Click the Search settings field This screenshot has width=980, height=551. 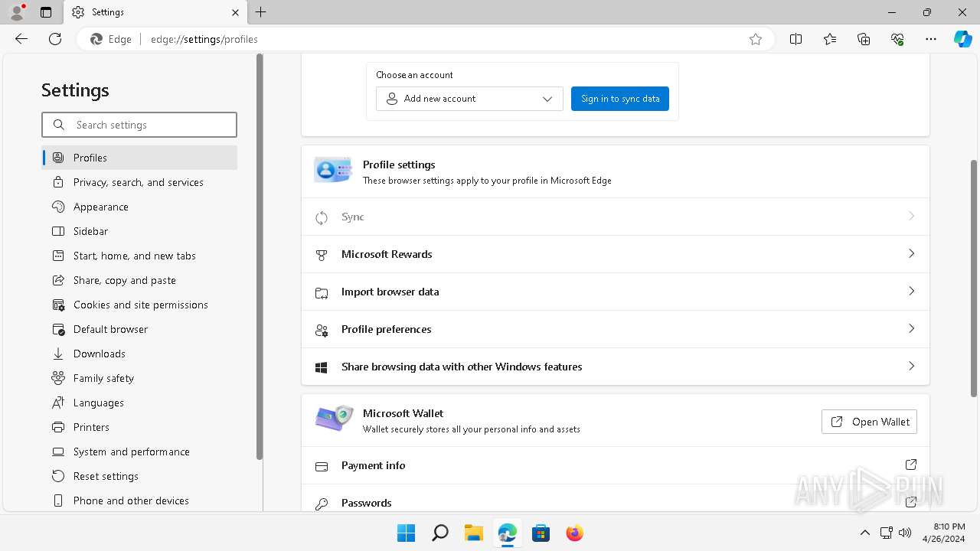(x=139, y=125)
